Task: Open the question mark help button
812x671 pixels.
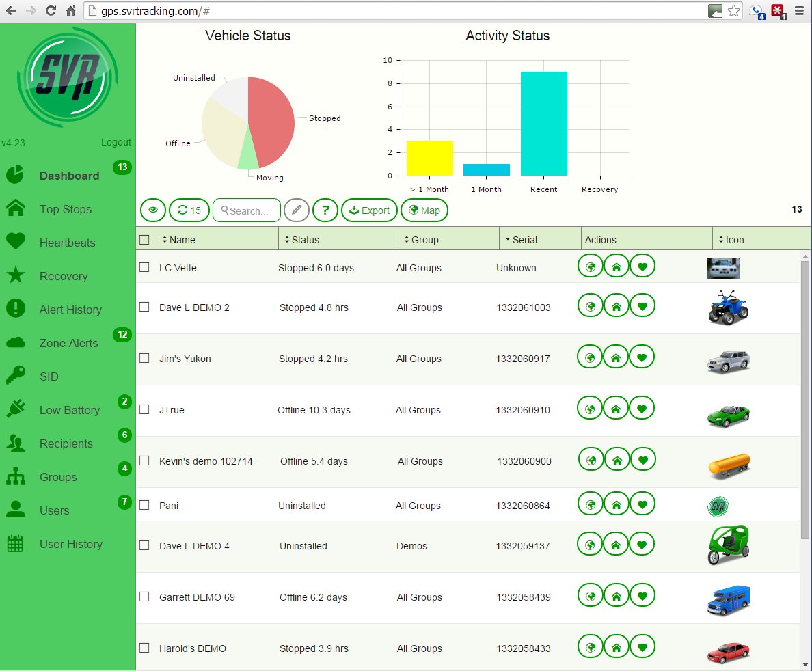Action: coord(325,210)
